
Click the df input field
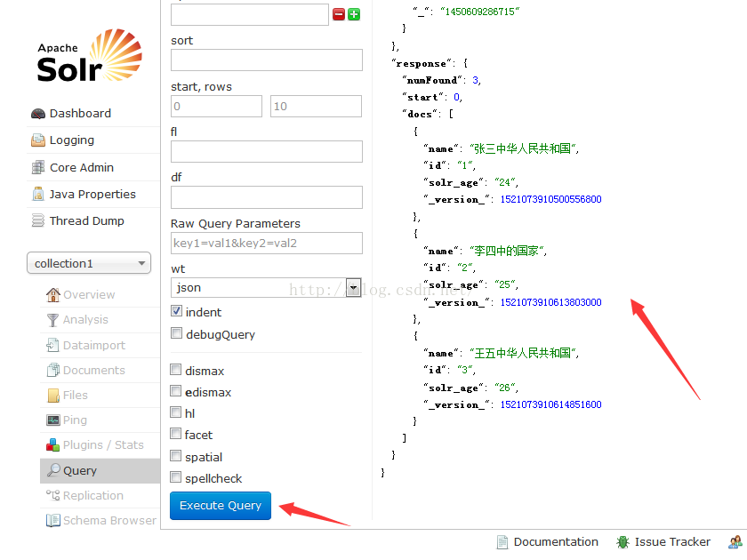(x=267, y=197)
